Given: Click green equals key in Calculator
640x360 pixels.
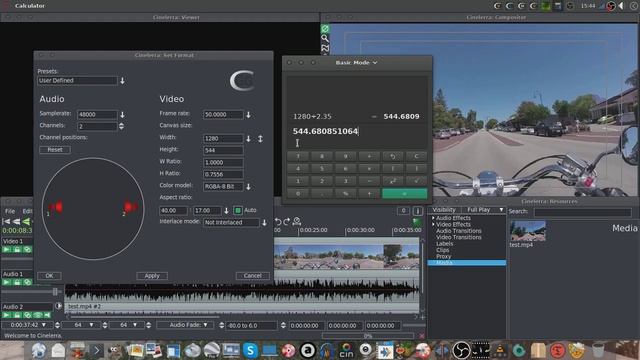Looking at the screenshot, I should [404, 193].
